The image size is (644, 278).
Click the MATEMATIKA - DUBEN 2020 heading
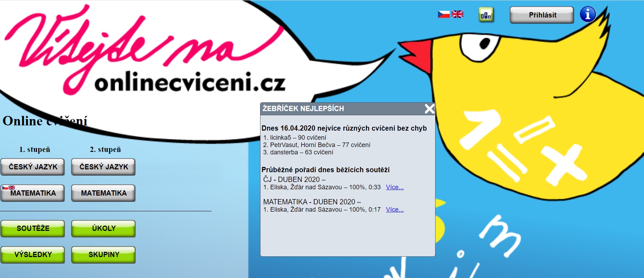tap(312, 202)
